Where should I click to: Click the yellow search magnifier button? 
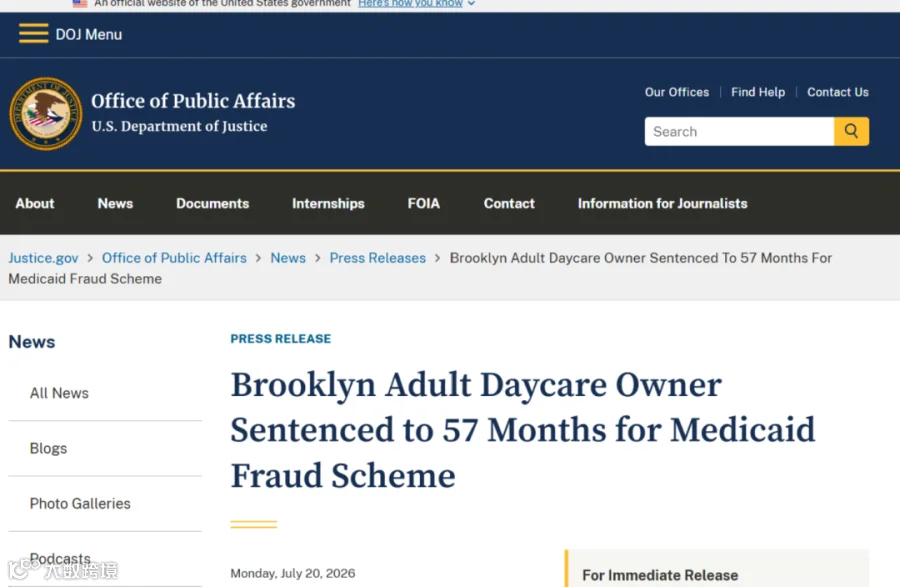(x=851, y=131)
